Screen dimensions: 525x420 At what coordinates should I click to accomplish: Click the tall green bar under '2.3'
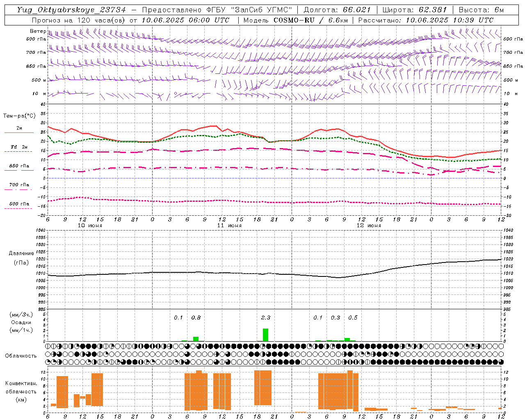coord(266,335)
